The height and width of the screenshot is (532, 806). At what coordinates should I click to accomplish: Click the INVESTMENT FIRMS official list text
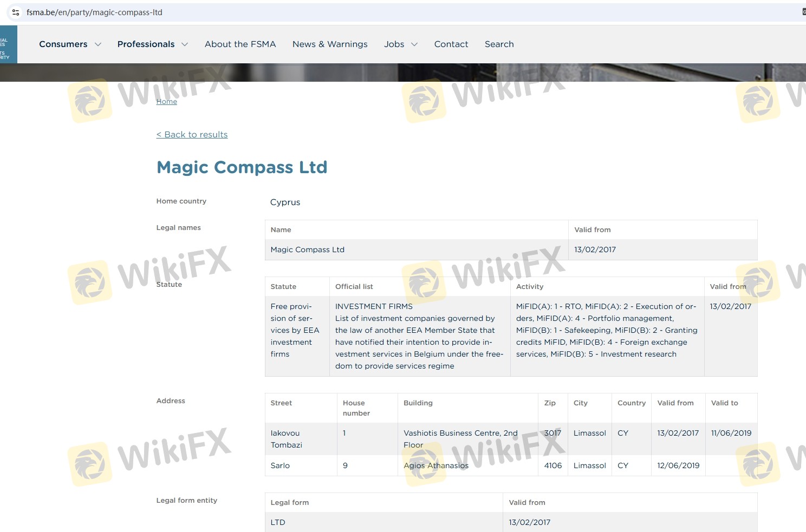tap(374, 306)
